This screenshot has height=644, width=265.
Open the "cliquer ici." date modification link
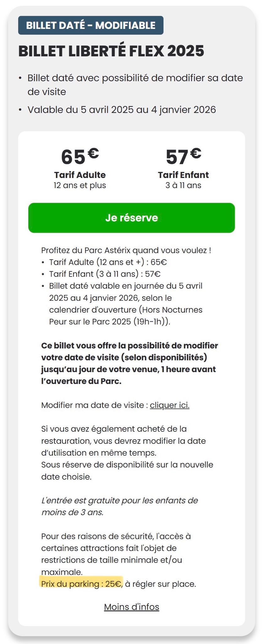[x=170, y=405]
